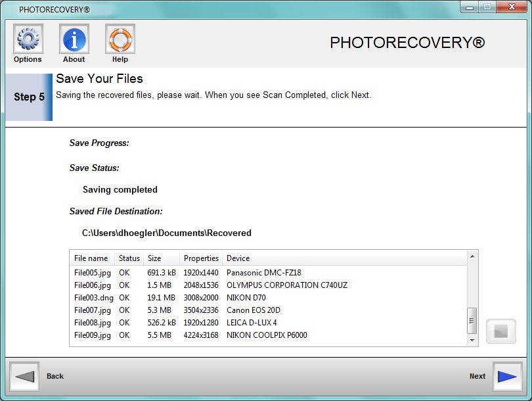This screenshot has height=401, width=532.
Task: Click the blue Next arrow button
Action: (x=507, y=376)
